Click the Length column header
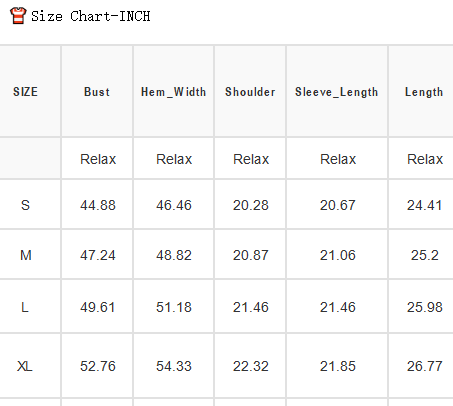Viewport: 453px width, 406px height. (x=424, y=92)
